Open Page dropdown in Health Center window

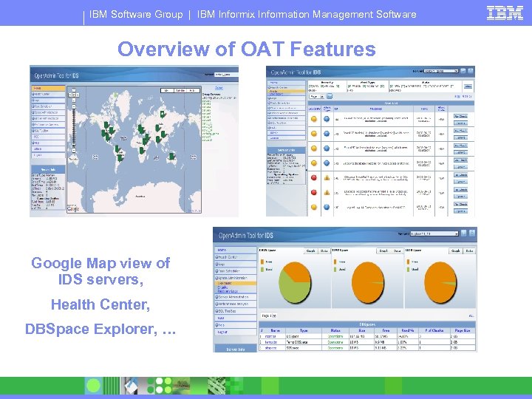(317, 96)
